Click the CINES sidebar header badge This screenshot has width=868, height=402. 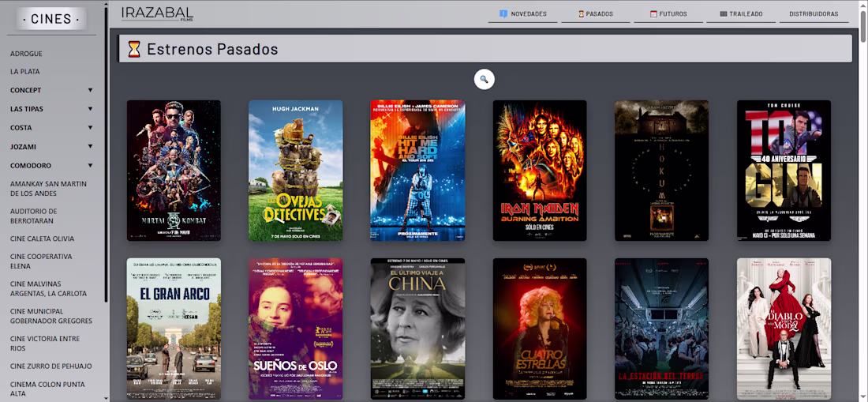(x=51, y=19)
